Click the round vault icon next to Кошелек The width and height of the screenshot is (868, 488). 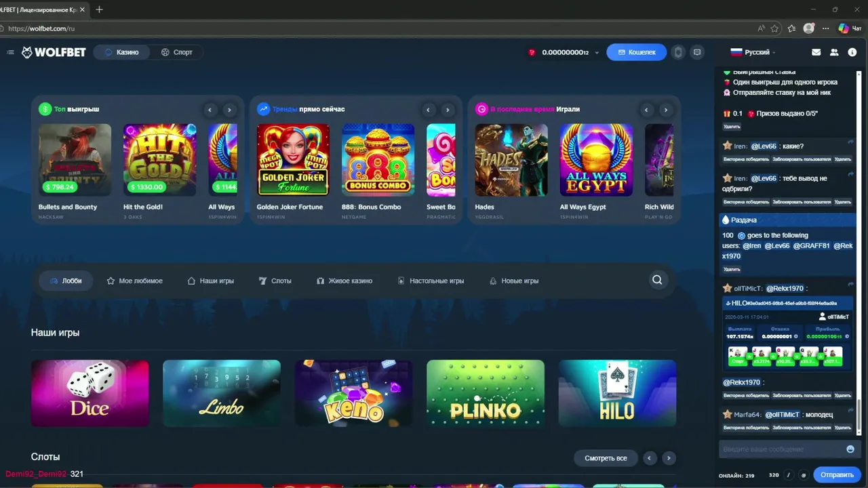click(678, 52)
